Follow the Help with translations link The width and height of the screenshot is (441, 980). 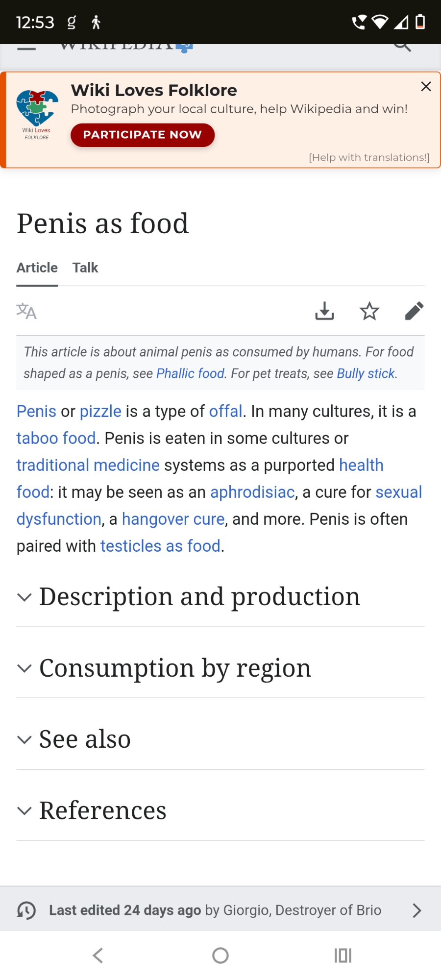[369, 157]
